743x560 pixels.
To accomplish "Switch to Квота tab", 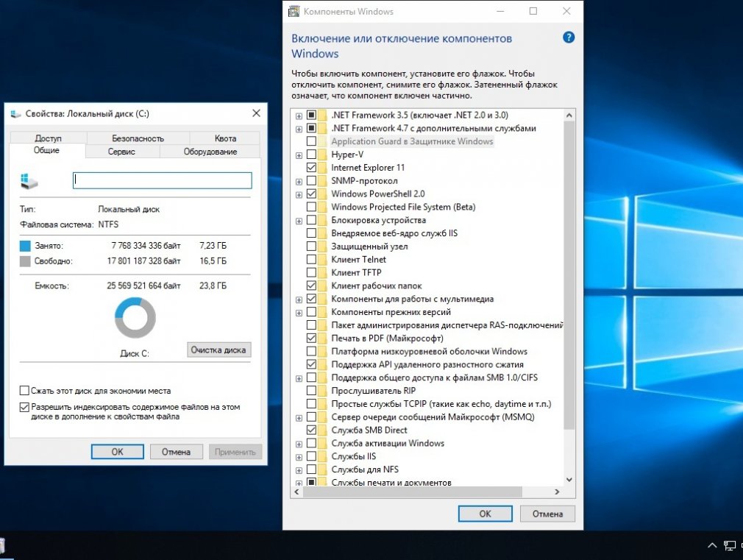I will [x=225, y=138].
